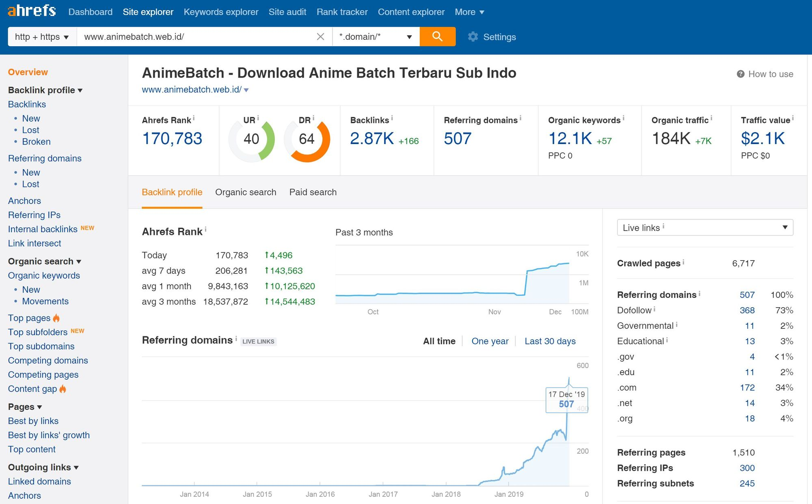Click the 12.1K organic keywords value
This screenshot has width=812, height=504.
(570, 139)
